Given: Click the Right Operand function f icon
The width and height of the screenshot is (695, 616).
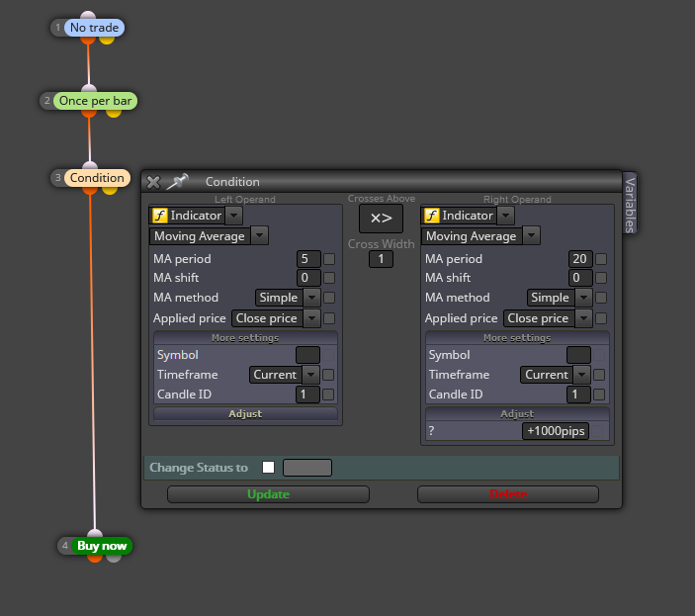Looking at the screenshot, I should point(431,216).
